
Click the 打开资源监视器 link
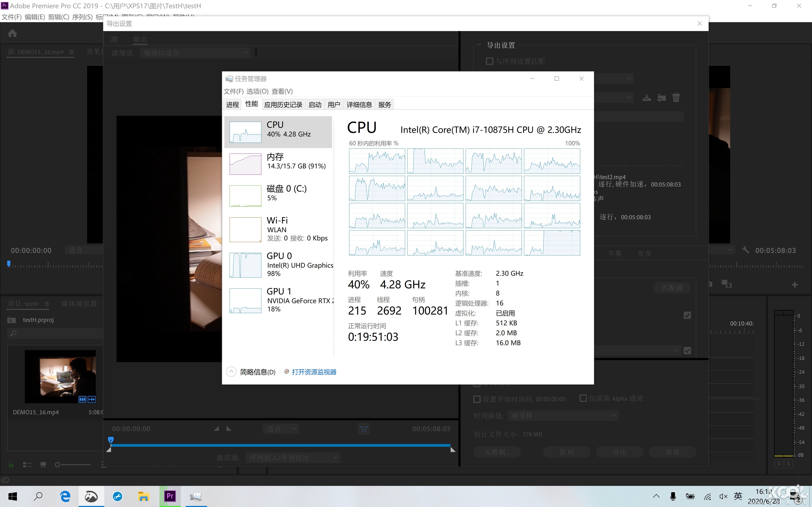pos(314,372)
